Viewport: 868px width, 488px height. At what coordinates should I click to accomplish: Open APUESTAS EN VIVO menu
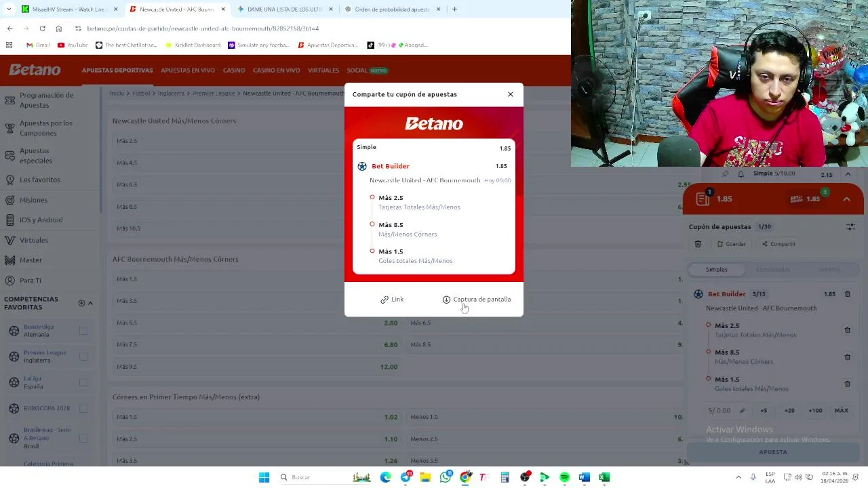[188, 70]
